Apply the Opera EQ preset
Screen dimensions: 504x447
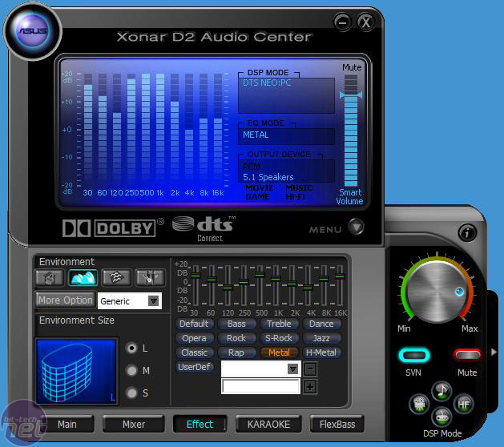(194, 338)
